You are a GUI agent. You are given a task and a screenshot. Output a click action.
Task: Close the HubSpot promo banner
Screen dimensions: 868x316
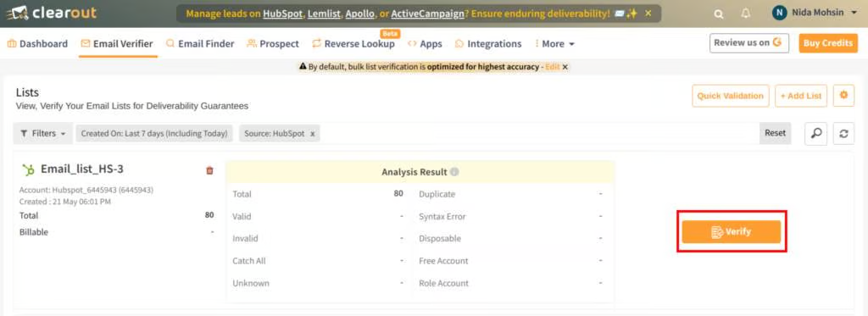click(x=648, y=14)
